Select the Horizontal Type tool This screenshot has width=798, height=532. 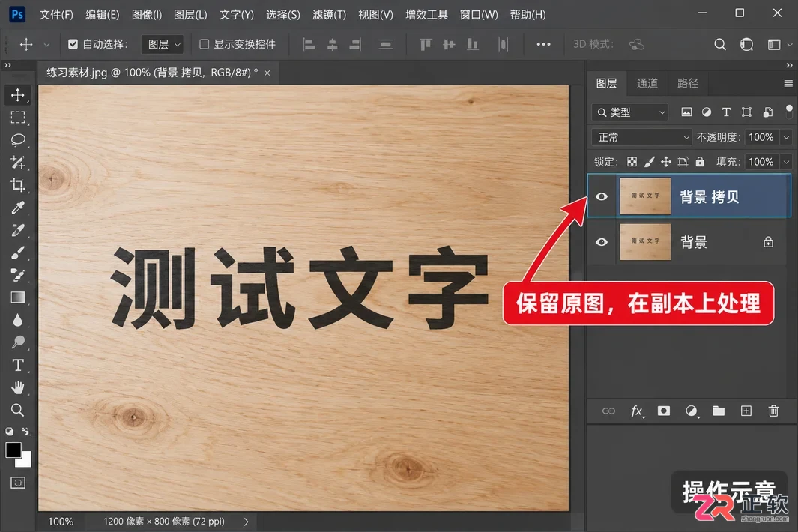pos(18,365)
